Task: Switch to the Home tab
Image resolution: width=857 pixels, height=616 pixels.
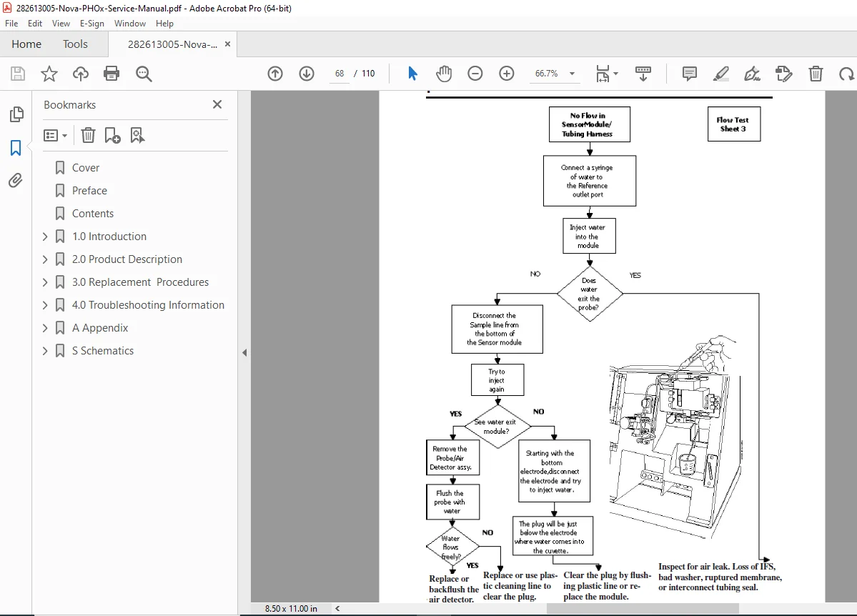Action: pyautogui.click(x=26, y=44)
